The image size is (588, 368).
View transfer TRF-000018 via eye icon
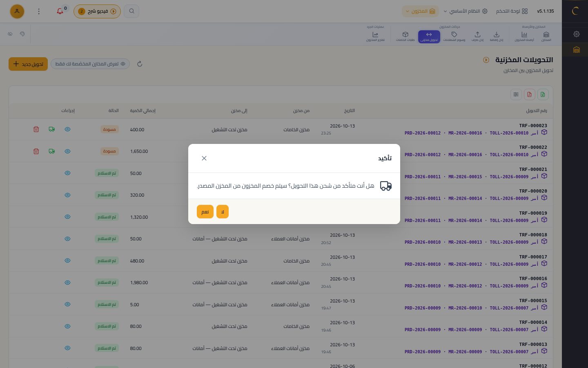pos(68,239)
